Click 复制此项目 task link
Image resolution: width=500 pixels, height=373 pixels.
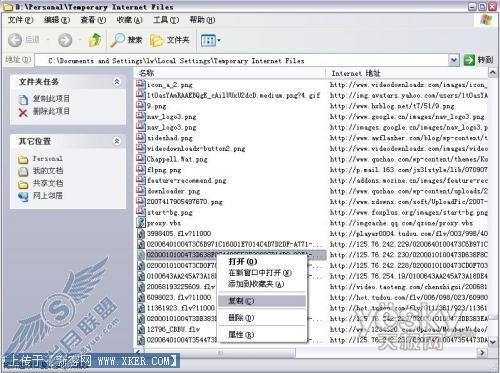(51, 99)
